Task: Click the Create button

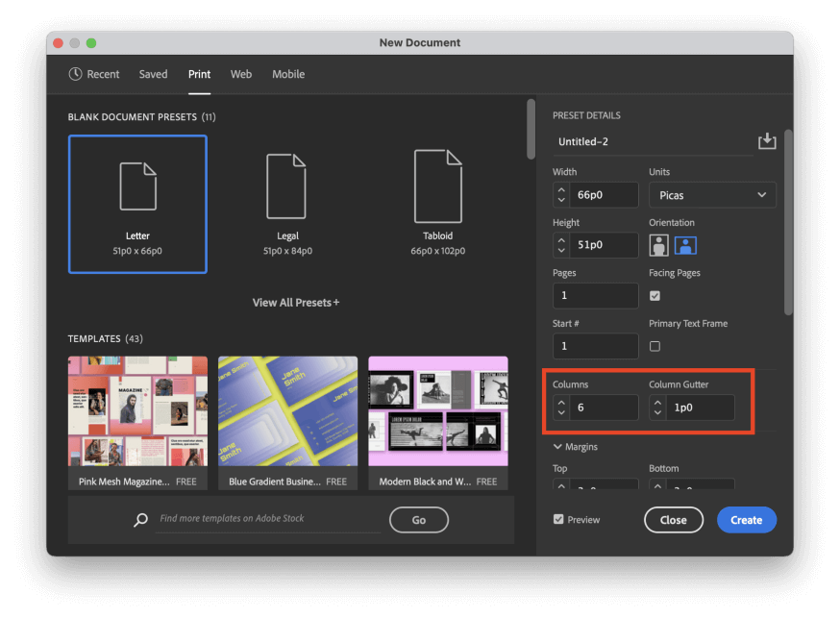Action: pyautogui.click(x=746, y=519)
